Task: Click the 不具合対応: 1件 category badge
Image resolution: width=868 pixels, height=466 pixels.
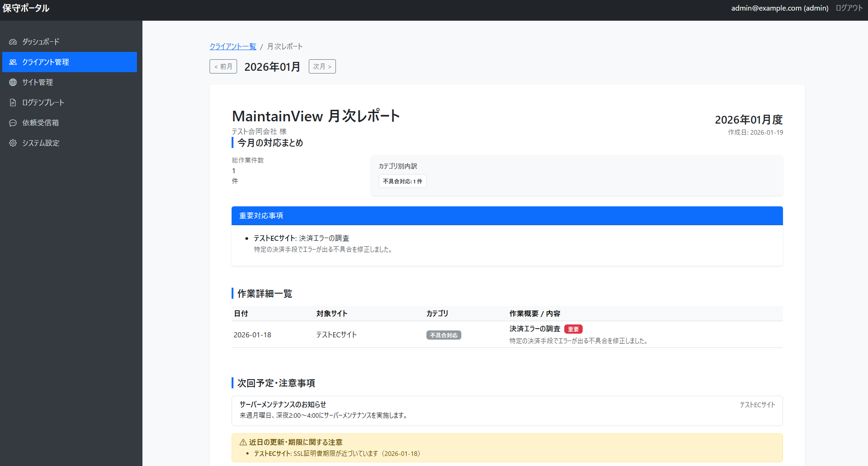Action: click(x=402, y=181)
